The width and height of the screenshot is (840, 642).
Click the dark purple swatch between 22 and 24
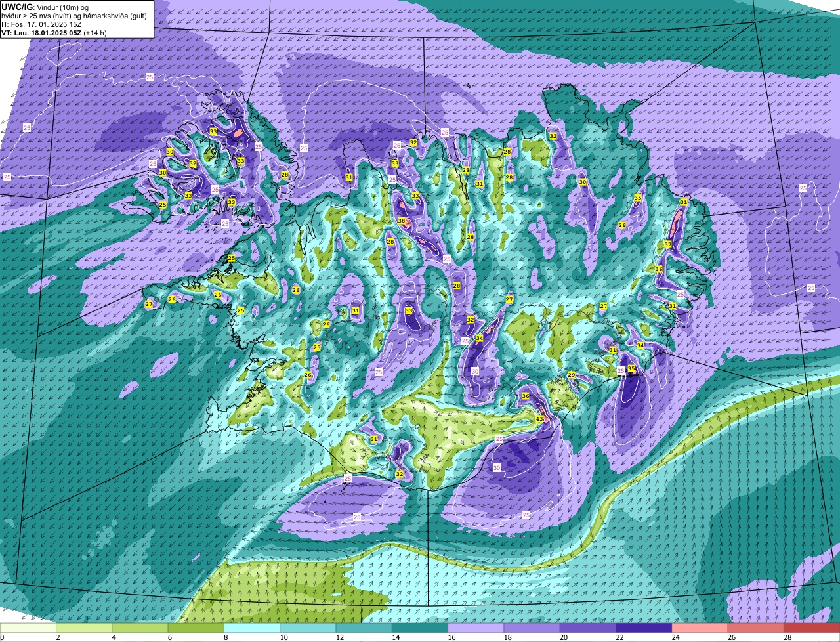644,628
